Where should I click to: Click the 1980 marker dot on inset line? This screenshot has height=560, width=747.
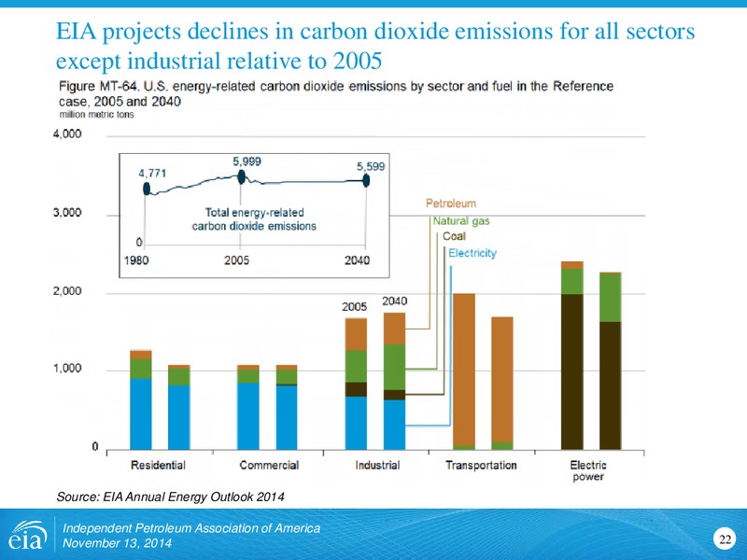tap(147, 189)
